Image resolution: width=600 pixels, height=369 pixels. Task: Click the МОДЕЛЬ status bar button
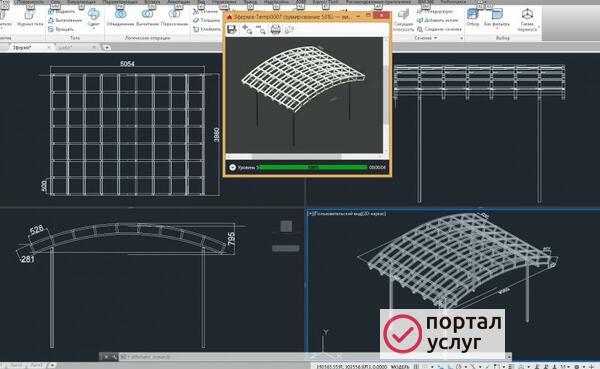[x=399, y=366]
